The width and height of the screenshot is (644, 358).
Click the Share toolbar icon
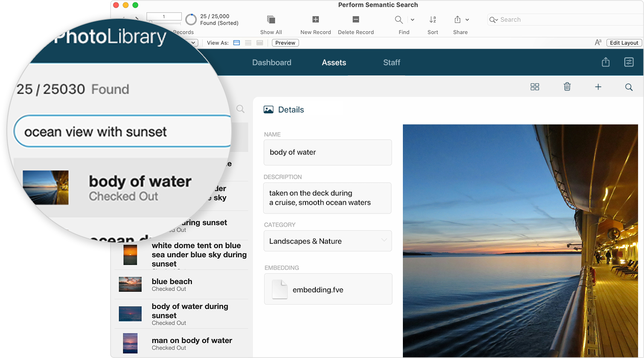point(458,20)
